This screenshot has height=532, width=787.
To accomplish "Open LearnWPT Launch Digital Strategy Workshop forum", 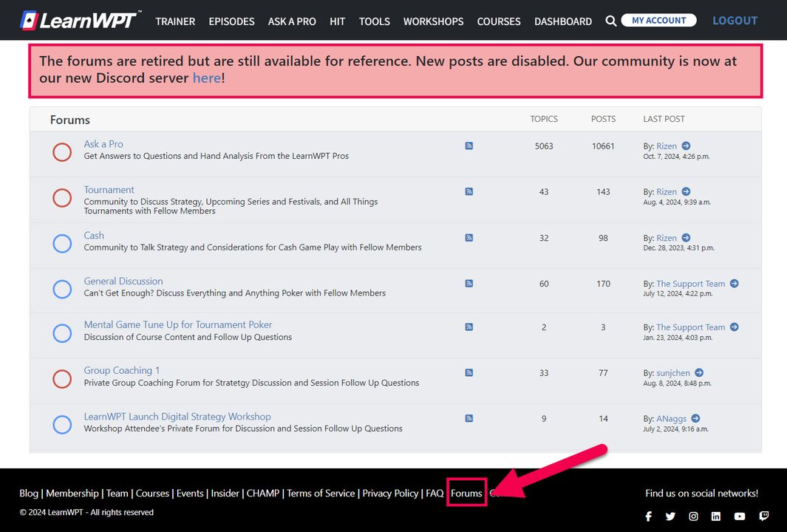I will coord(177,417).
